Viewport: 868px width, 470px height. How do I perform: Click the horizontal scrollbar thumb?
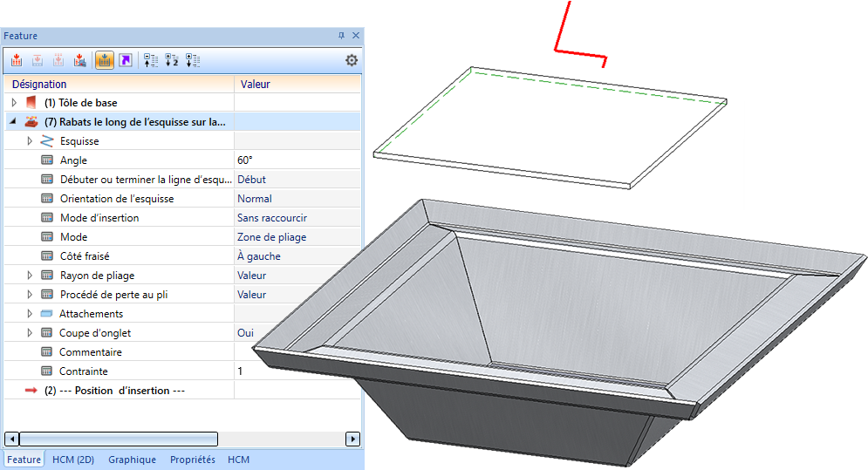pos(119,439)
